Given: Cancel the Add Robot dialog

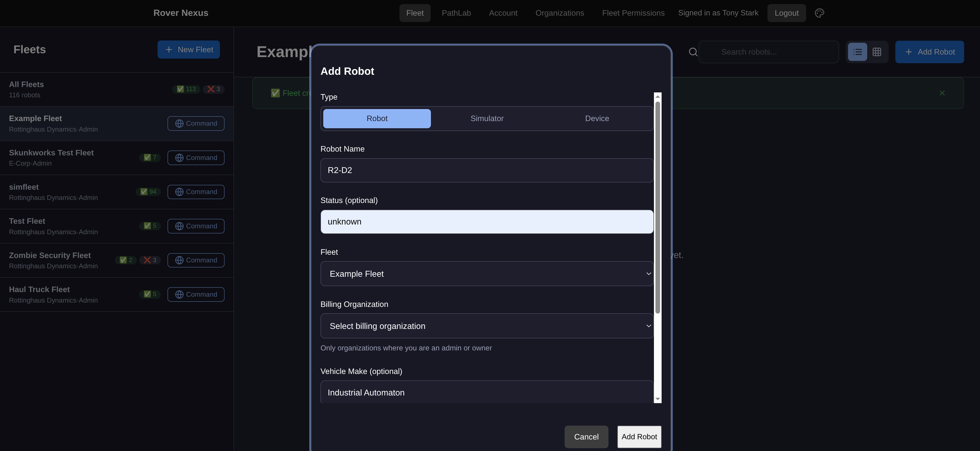Looking at the screenshot, I should tap(586, 436).
